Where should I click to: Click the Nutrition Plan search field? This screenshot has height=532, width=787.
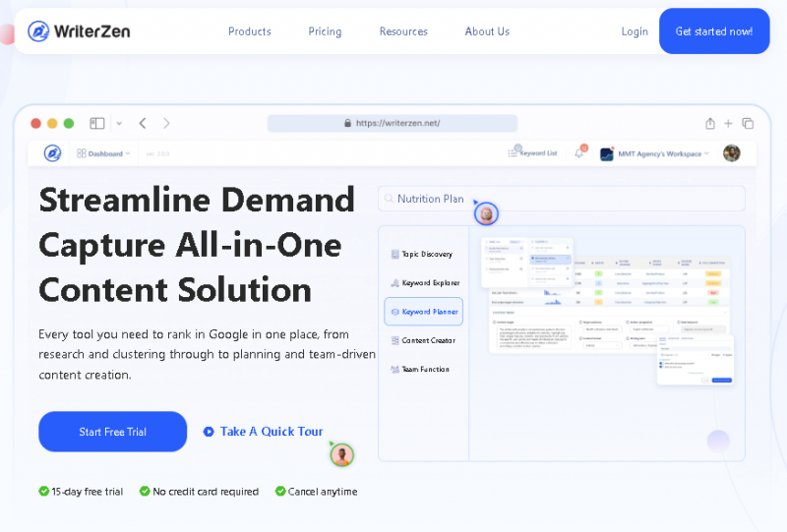pyautogui.click(x=561, y=199)
